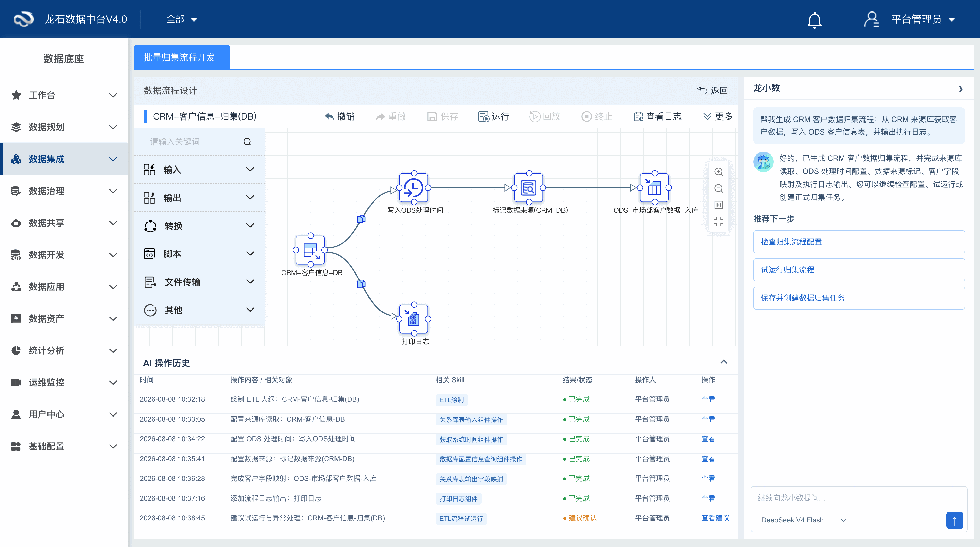Zoom out on the flow canvas
Viewport: 980px width, 547px height.
[x=719, y=188]
